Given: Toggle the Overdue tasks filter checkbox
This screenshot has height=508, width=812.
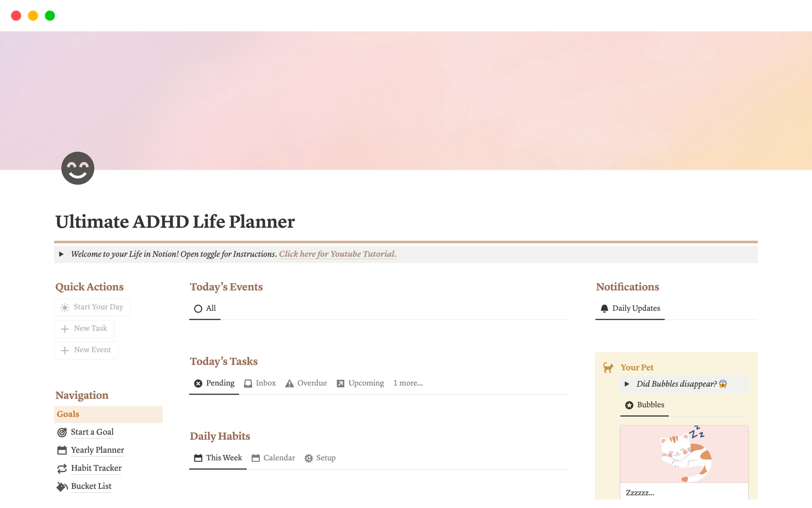Looking at the screenshot, I should coord(304,383).
